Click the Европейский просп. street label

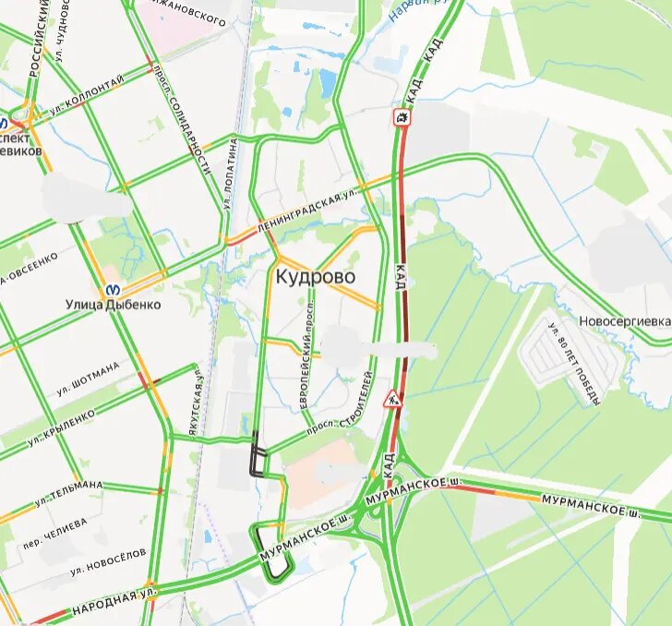coord(306,353)
